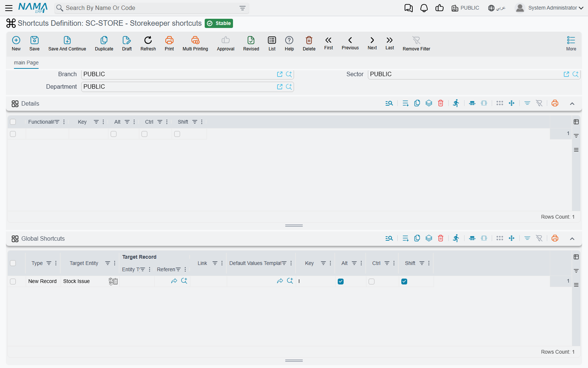Open the chat messages icon

[x=409, y=8]
